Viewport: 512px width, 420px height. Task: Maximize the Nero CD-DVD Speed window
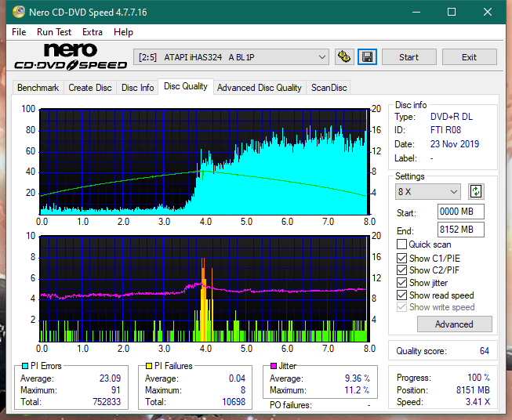click(x=452, y=12)
